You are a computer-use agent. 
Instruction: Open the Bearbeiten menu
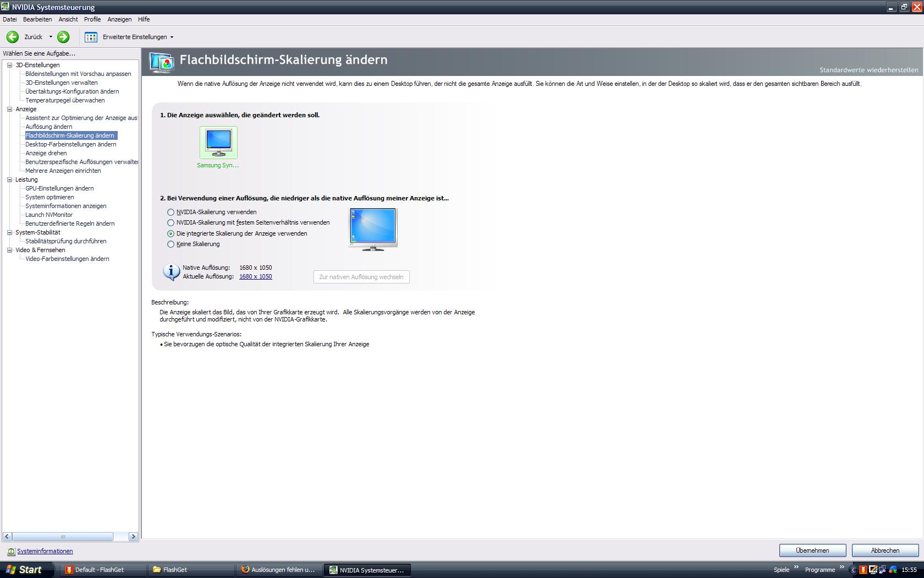click(x=37, y=19)
